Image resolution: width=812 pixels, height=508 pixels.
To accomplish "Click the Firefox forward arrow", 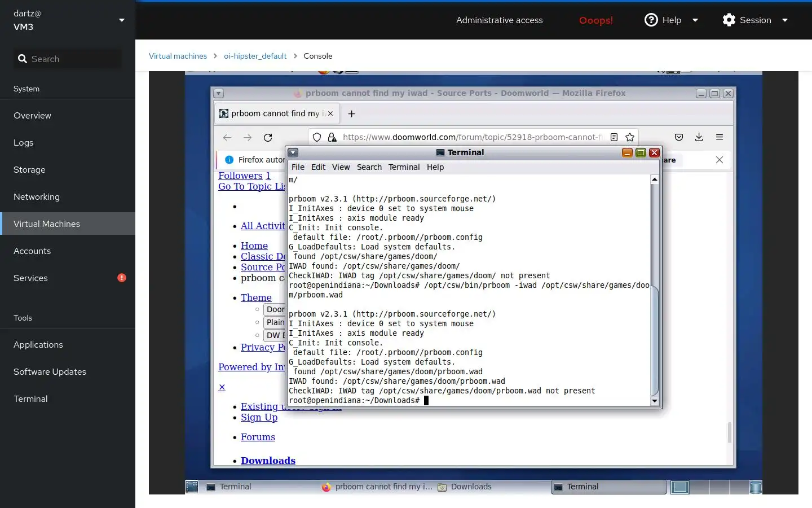I will point(248,137).
